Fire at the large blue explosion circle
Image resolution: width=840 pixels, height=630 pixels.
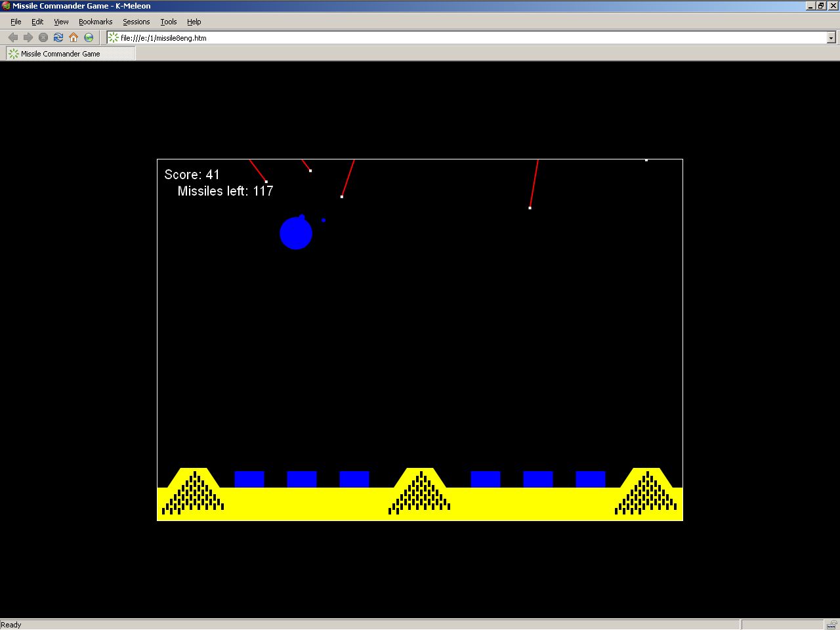296,234
